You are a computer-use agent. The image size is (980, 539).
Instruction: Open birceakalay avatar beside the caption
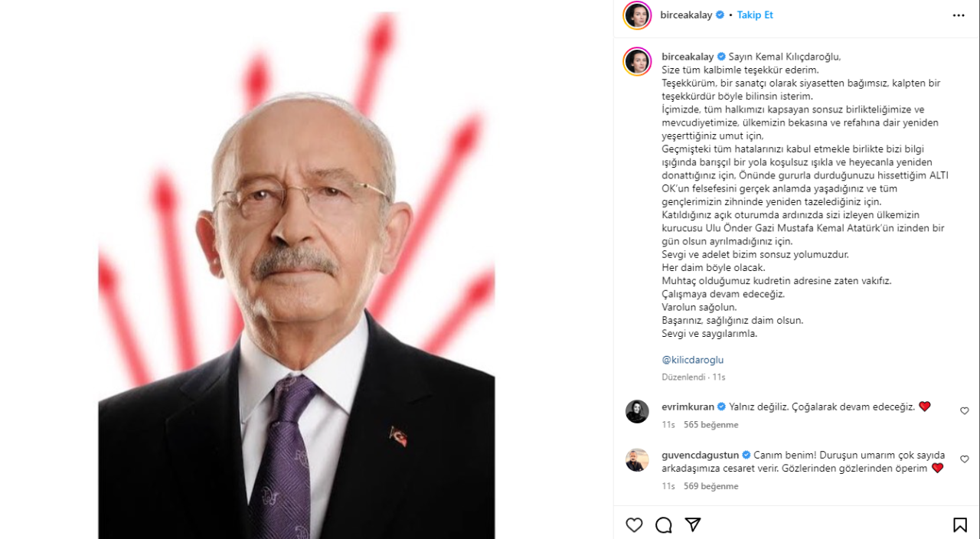click(x=637, y=61)
